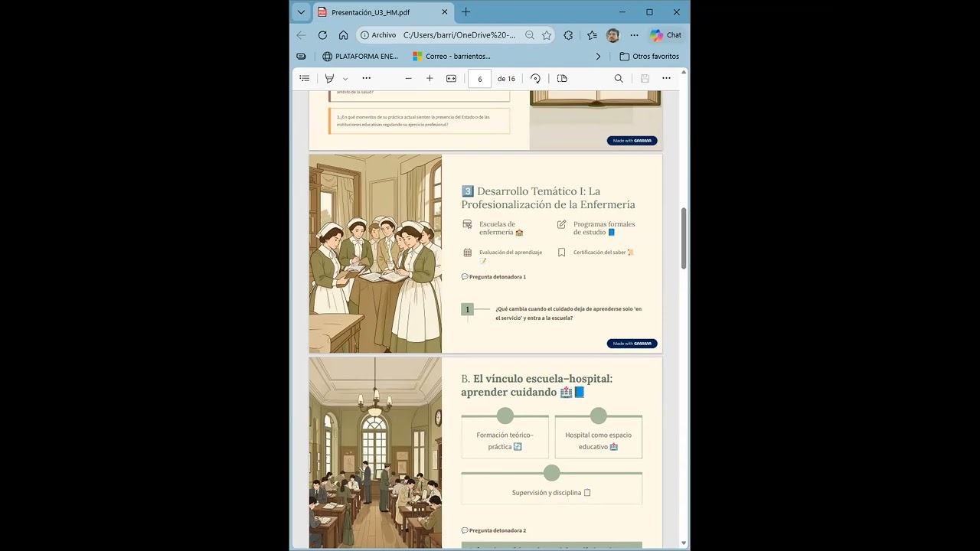The width and height of the screenshot is (980, 551).
Task: Show more PDF drawing tools
Action: click(366, 79)
